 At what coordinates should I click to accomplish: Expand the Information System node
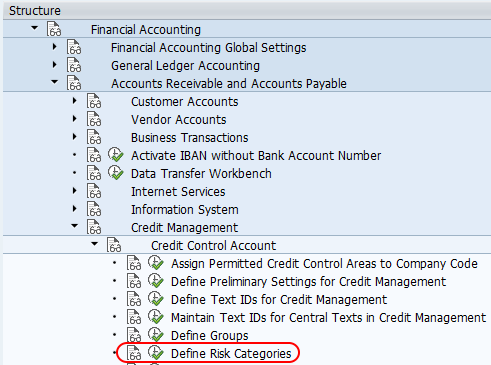(75, 209)
